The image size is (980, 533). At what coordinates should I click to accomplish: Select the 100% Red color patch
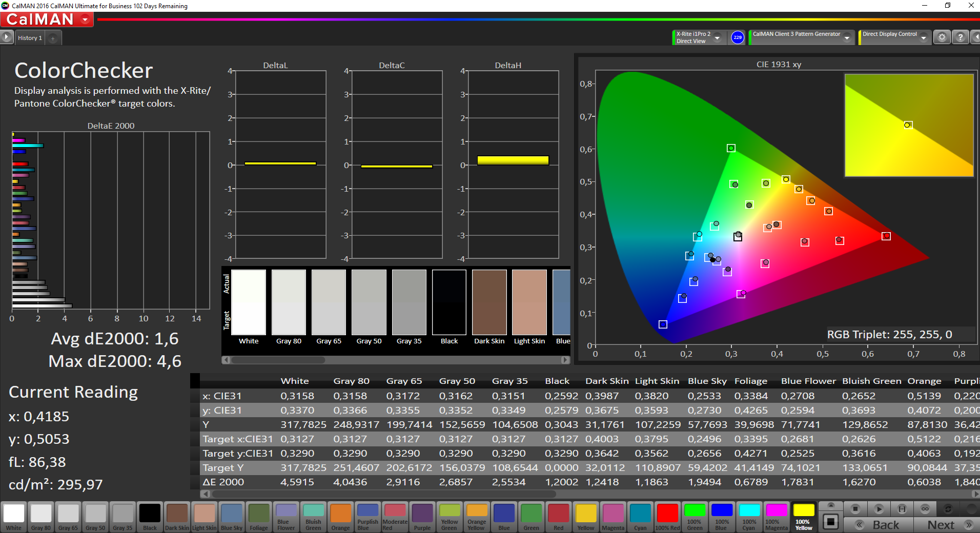[667, 517]
